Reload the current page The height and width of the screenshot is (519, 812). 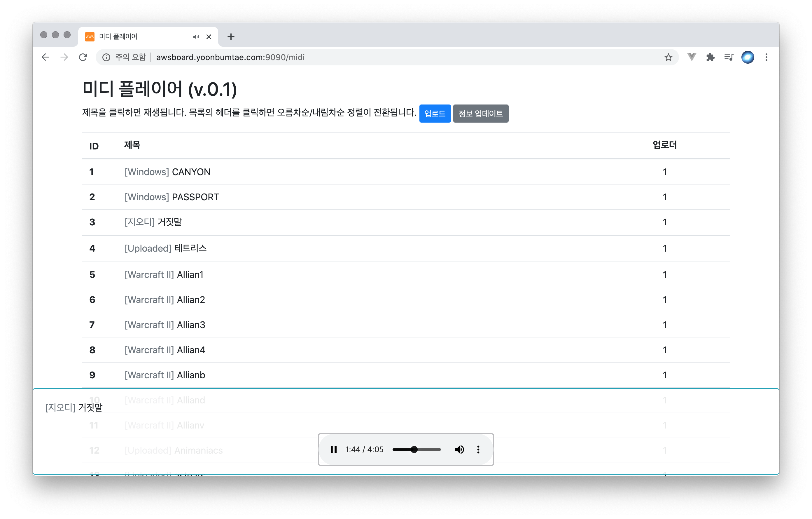coord(83,58)
